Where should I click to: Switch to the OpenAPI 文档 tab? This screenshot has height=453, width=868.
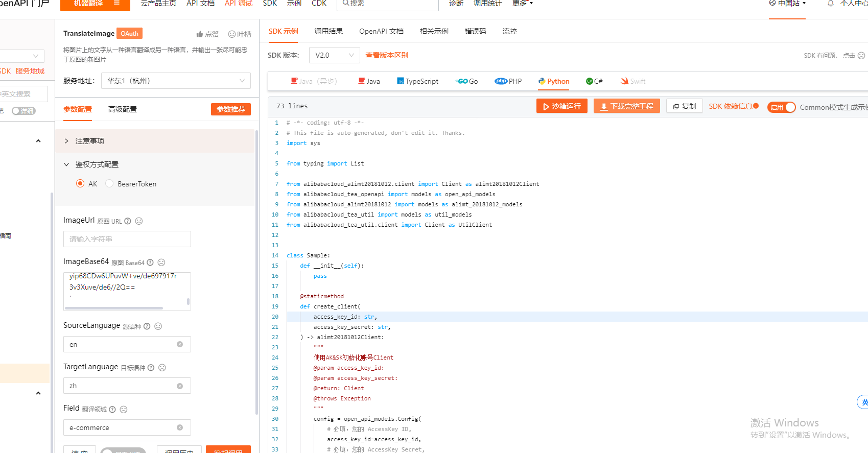tap(381, 31)
